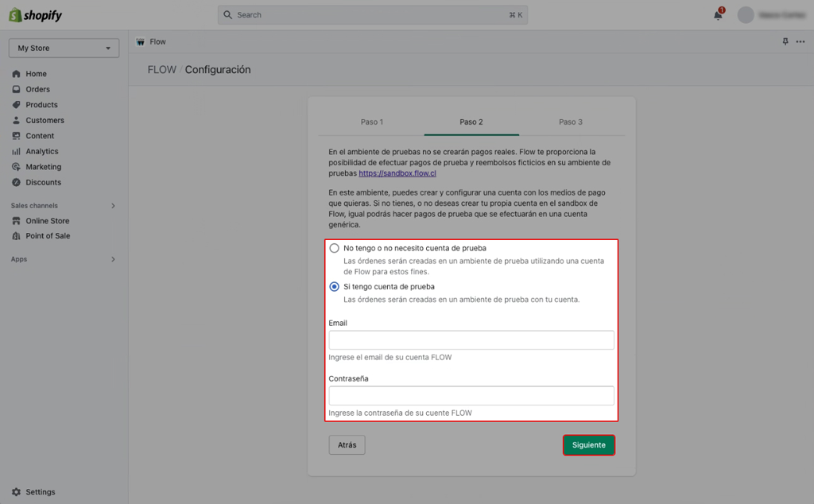Click the Products tag icon
814x504 pixels.
[x=16, y=105]
